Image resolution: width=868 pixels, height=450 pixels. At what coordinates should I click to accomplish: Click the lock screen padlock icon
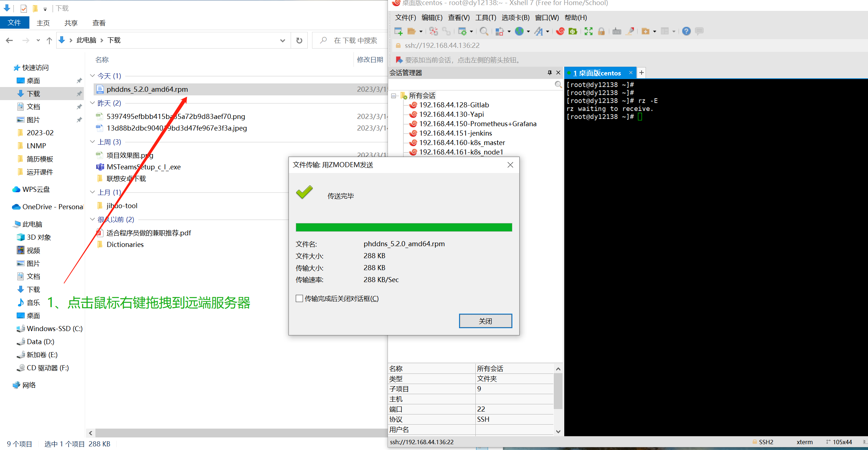[x=601, y=32]
